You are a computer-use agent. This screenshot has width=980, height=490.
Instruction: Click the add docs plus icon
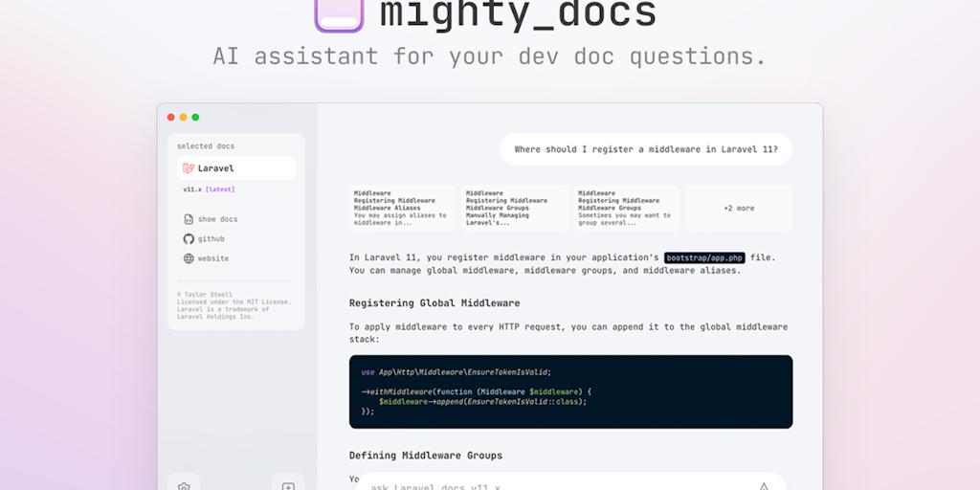point(288,485)
